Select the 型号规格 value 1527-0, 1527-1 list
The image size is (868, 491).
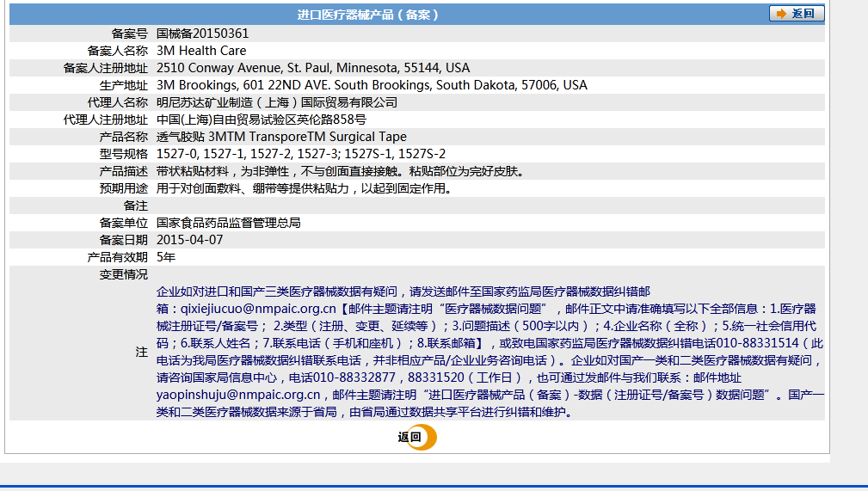pyautogui.click(x=301, y=154)
